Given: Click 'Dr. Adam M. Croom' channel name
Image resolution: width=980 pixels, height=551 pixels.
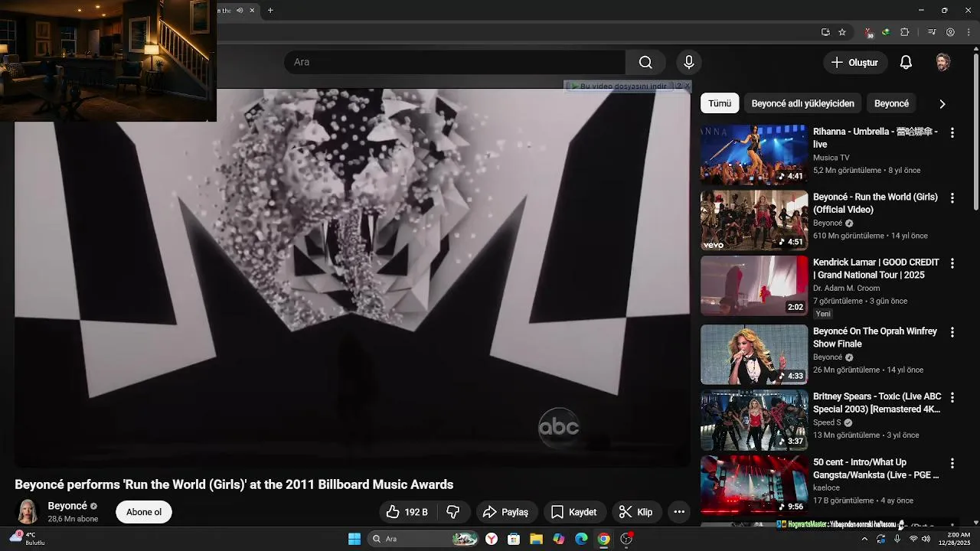Looking at the screenshot, I should pyautogui.click(x=846, y=289).
